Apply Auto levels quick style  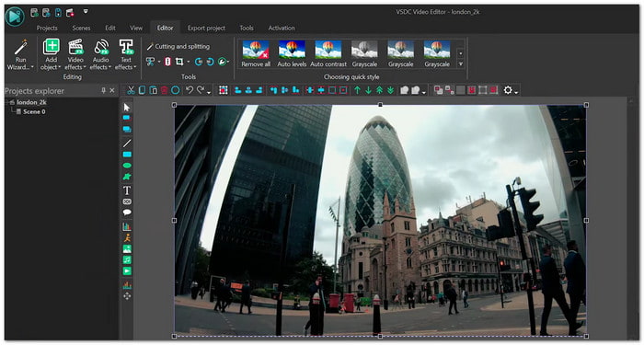[x=292, y=53]
